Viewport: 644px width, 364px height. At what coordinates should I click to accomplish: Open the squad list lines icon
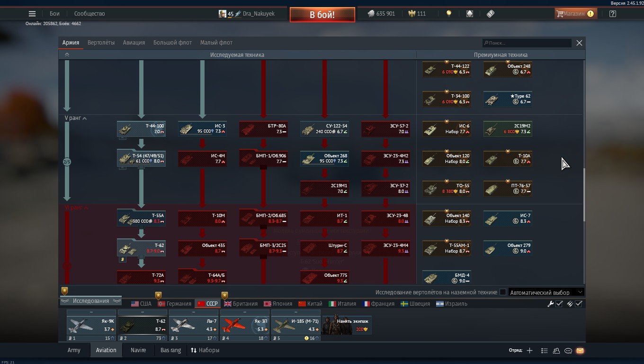coord(544,351)
